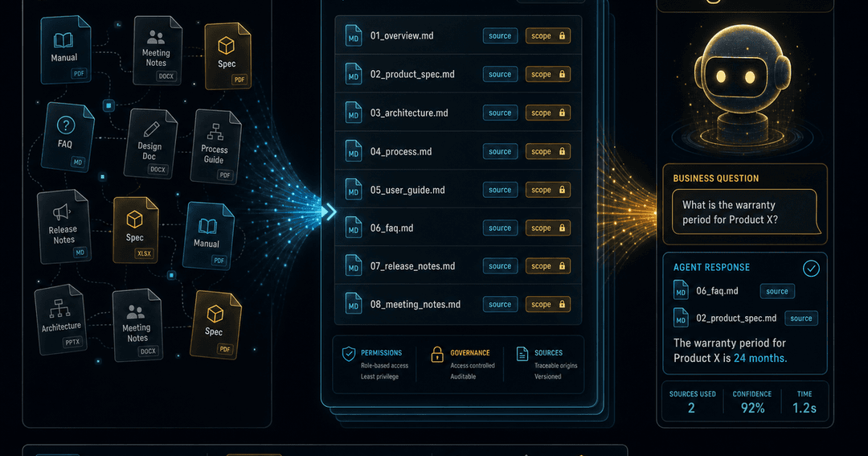Click the MD icon of 07_release_notes.md
The image size is (868, 456).
point(353,266)
